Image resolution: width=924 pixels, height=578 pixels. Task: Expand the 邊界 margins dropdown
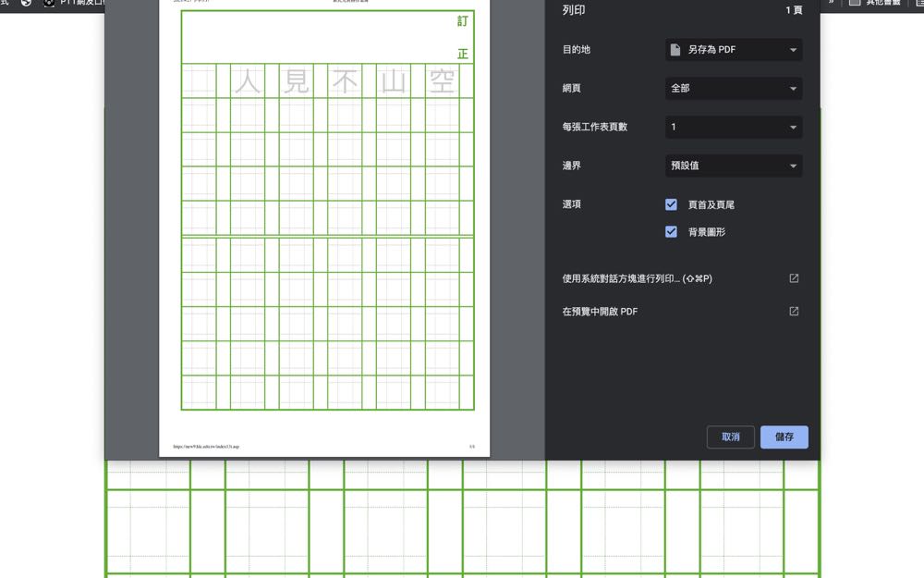(x=734, y=166)
